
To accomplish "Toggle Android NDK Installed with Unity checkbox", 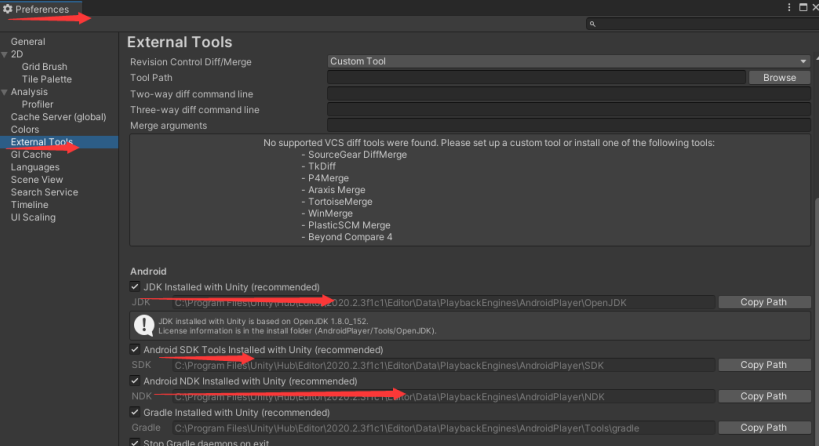I will tap(135, 381).
